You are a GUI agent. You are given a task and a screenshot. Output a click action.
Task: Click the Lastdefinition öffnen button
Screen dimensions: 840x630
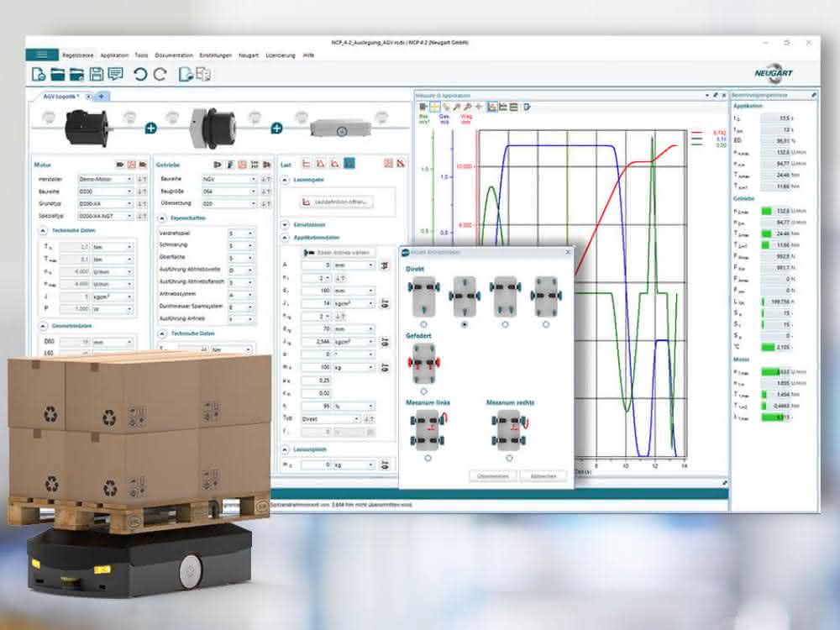tap(337, 202)
